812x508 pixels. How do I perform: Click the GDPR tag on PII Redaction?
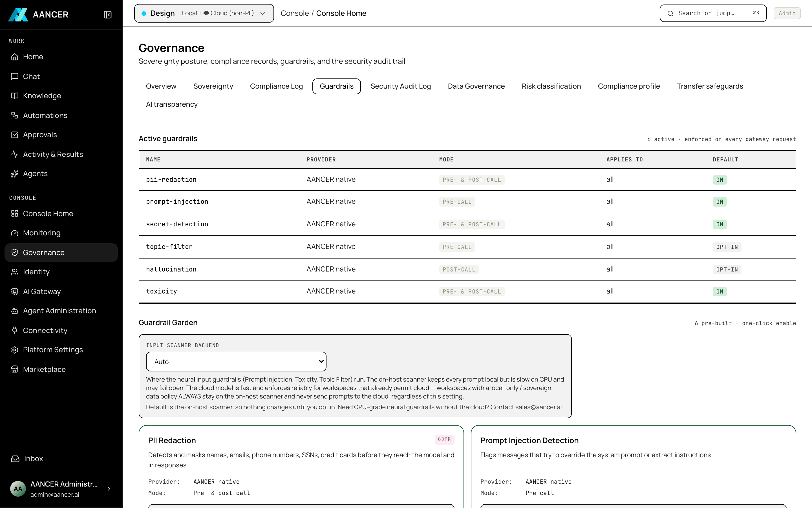(444, 439)
